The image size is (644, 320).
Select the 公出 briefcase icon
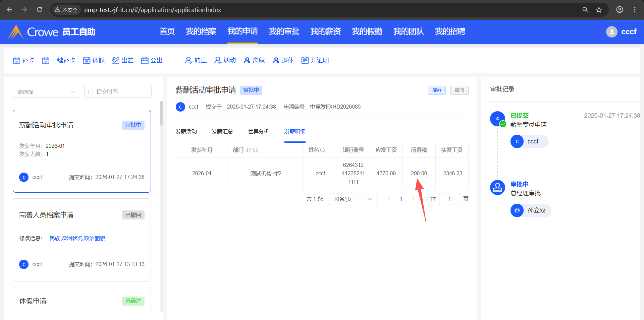(145, 60)
